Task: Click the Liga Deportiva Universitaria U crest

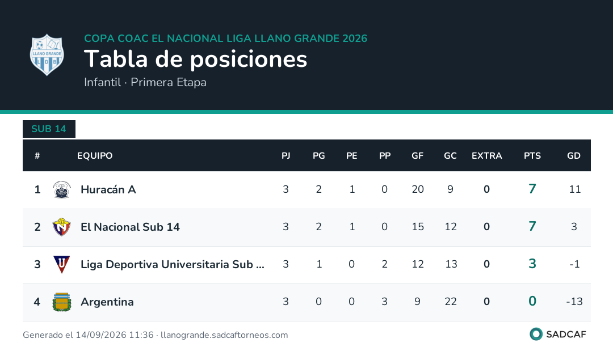Action: (62, 265)
